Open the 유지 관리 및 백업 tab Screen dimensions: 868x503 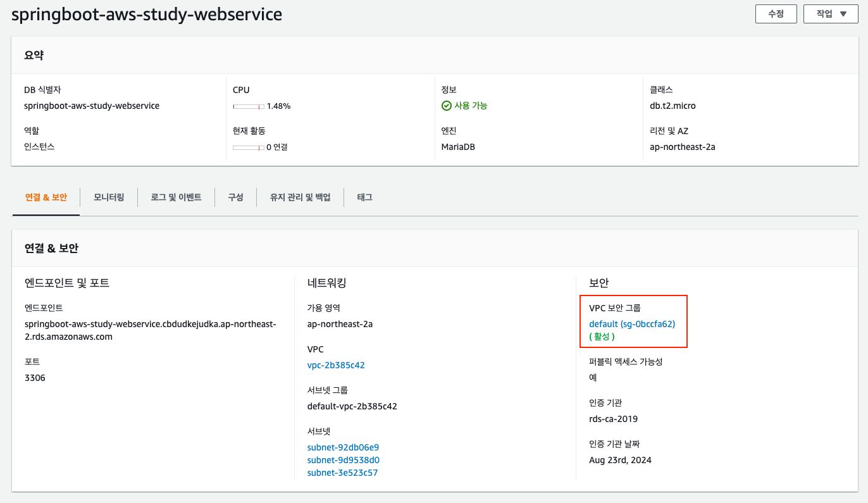pyautogui.click(x=300, y=197)
